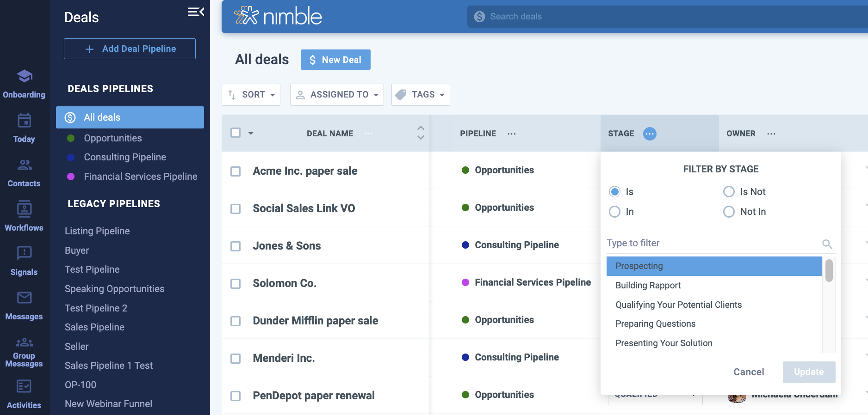Click the Stage column options icon
This screenshot has height=415, width=868.
[x=650, y=134]
